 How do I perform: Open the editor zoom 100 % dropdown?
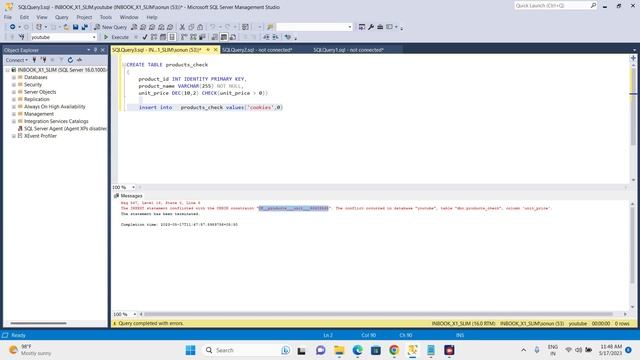133,187
